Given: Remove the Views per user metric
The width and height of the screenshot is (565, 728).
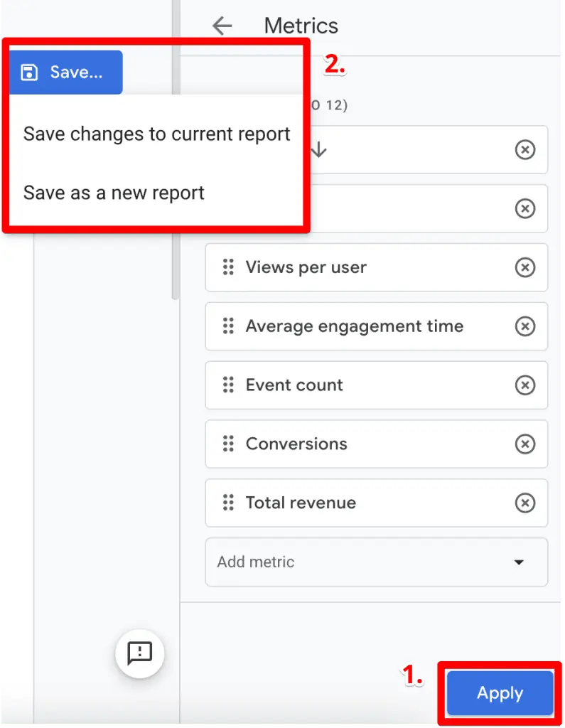Looking at the screenshot, I should pos(525,267).
